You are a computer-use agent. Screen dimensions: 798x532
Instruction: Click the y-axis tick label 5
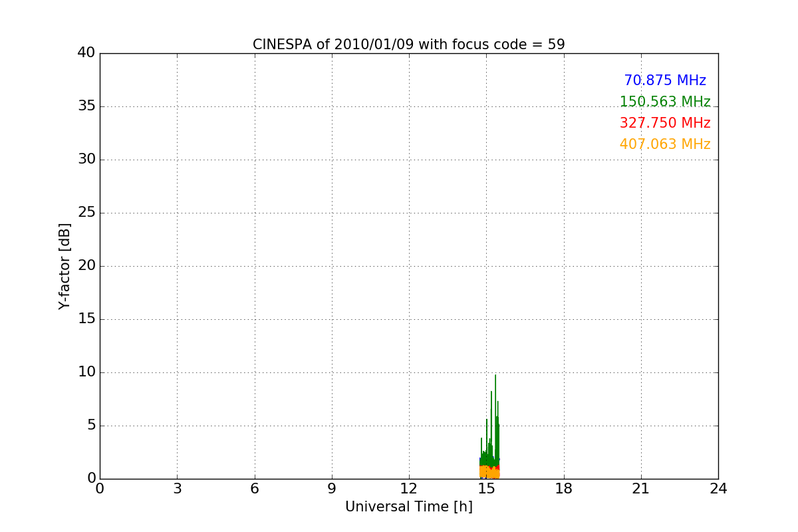point(91,426)
